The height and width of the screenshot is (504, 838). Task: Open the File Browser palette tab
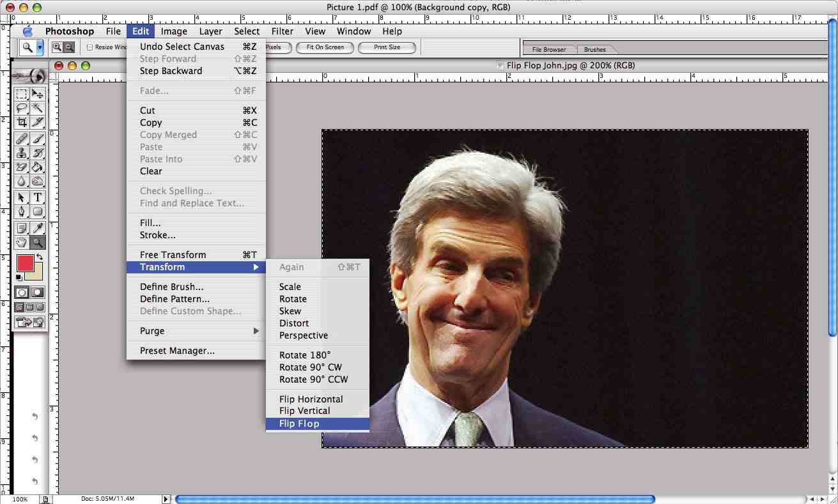click(x=549, y=49)
